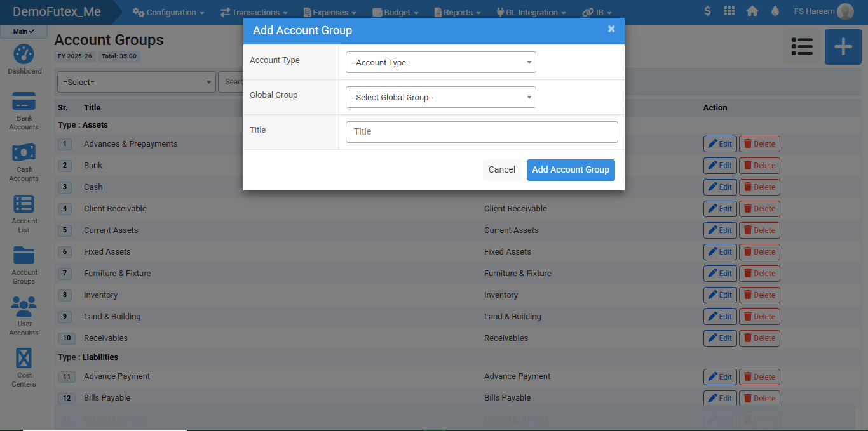868x431 pixels.
Task: Click the dollar sign currency icon
Action: (x=707, y=11)
